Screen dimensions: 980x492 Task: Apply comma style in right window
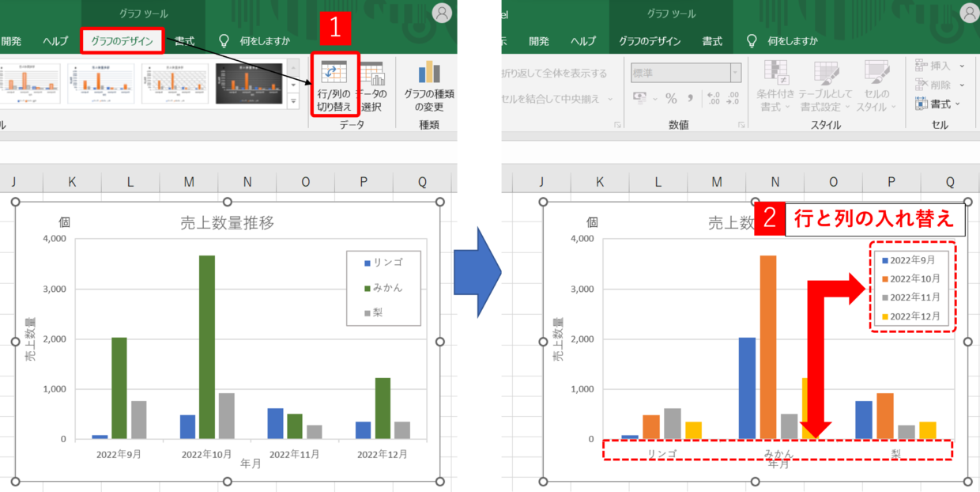[x=690, y=98]
